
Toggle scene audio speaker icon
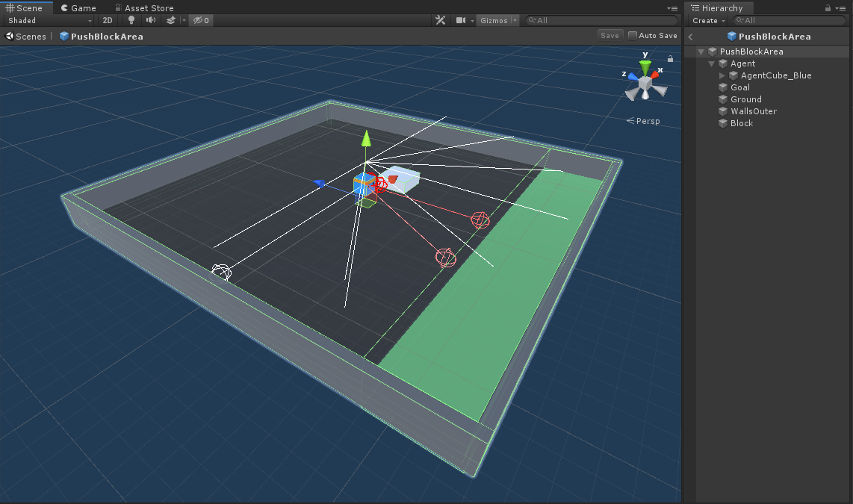click(x=151, y=20)
